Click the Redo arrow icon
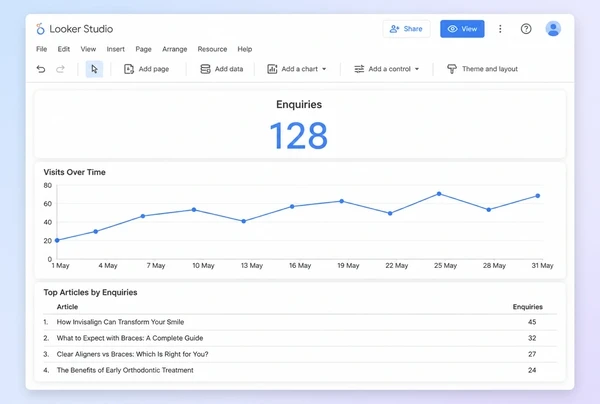Screen dimensions: 600x404 [x=60, y=69]
